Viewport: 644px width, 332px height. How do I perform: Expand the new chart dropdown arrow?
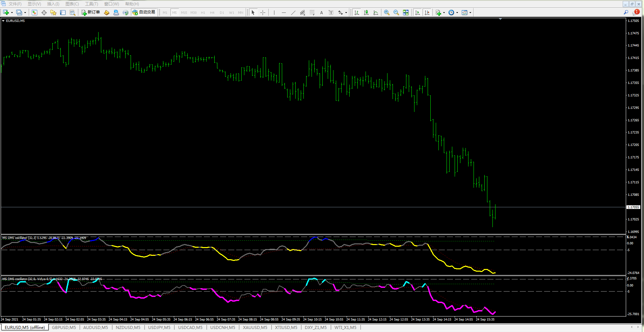coord(12,13)
